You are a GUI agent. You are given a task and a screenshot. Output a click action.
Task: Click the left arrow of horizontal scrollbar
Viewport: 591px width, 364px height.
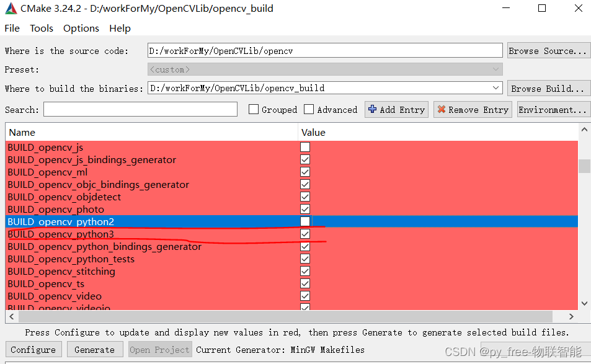11,316
